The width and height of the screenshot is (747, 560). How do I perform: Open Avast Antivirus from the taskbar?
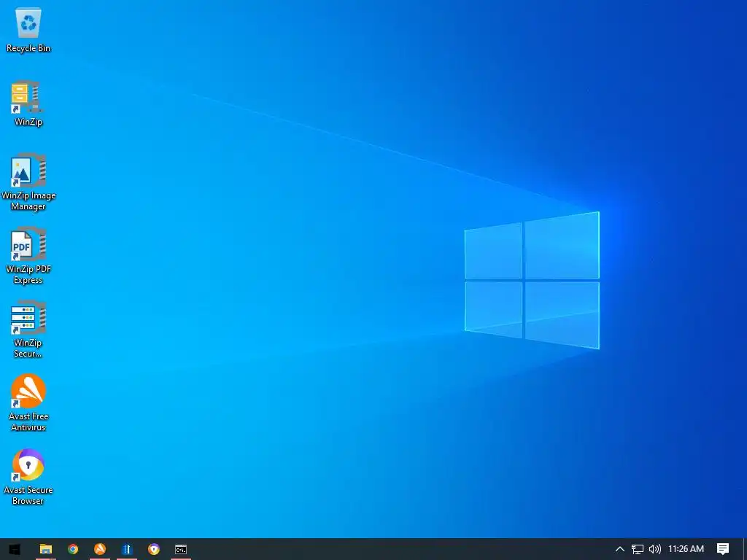click(99, 549)
